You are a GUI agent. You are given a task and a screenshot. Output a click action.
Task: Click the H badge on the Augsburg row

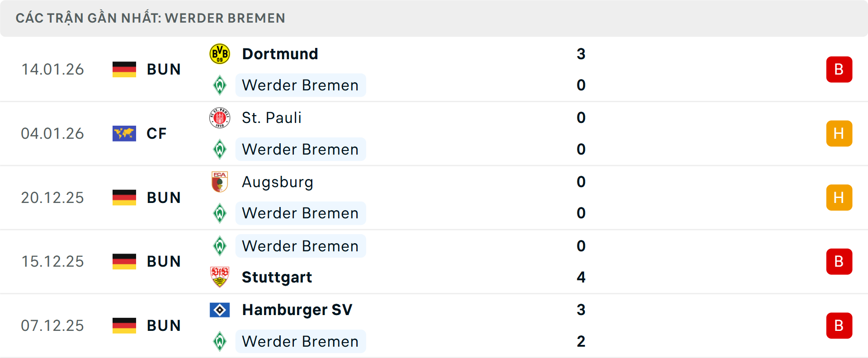pos(840,198)
